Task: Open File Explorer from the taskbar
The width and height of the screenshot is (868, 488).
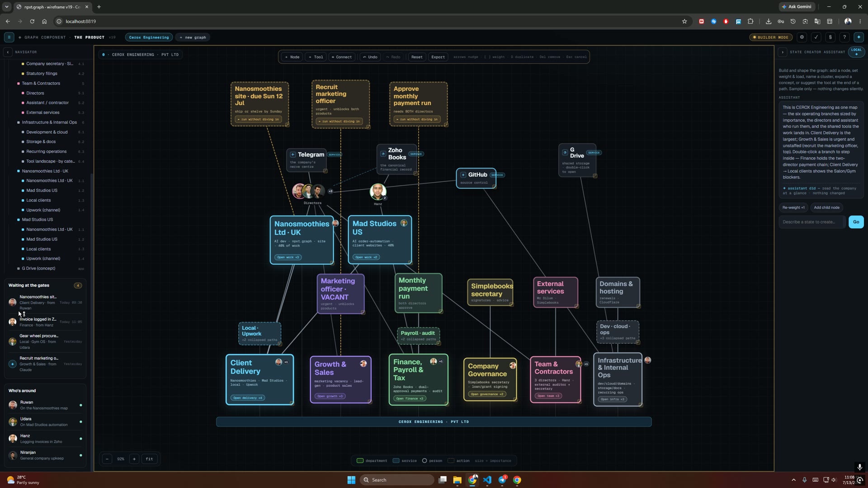Action: [457, 480]
